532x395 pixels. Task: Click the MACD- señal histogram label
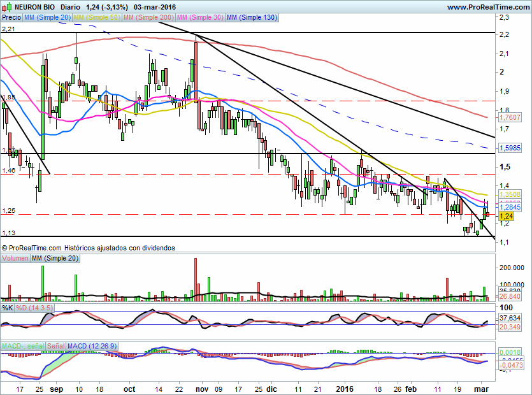(x=23, y=346)
